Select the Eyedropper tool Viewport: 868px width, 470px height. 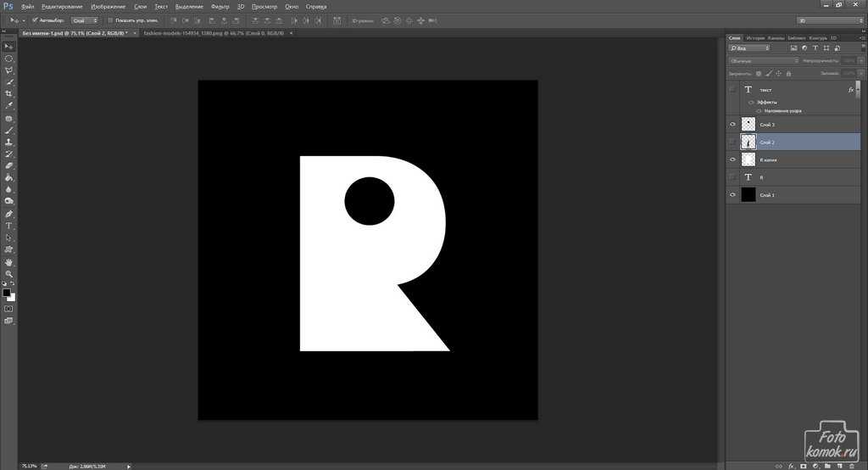tap(8, 105)
